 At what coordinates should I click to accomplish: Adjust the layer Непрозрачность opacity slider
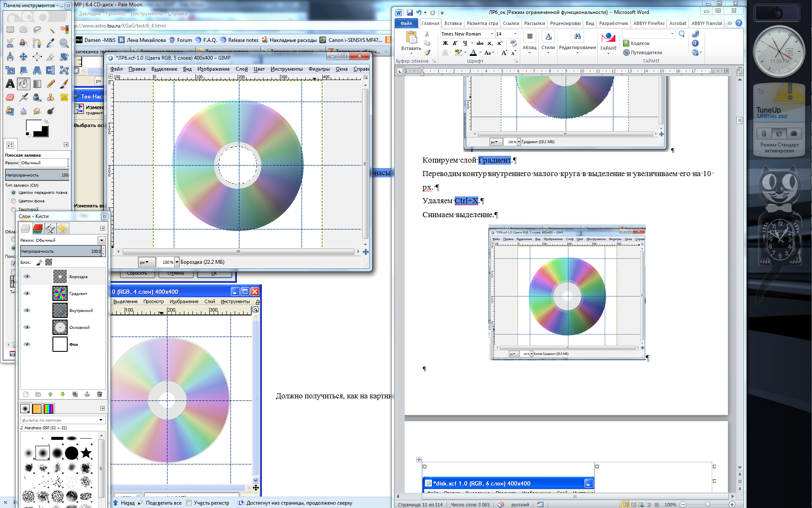coord(61,251)
